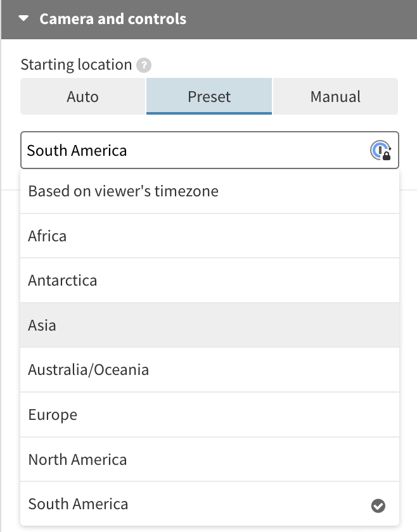
Task: Collapse the Camera and controls triangle arrow
Action: (x=24, y=19)
